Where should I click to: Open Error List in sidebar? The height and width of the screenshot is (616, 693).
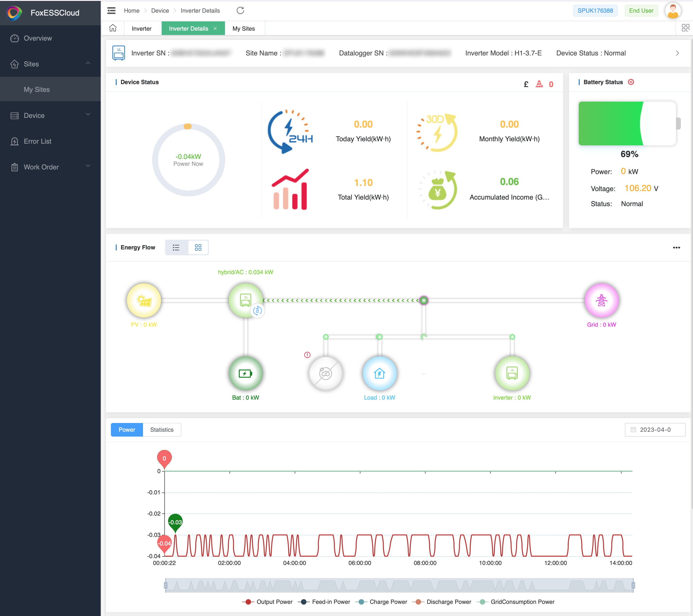pos(37,141)
